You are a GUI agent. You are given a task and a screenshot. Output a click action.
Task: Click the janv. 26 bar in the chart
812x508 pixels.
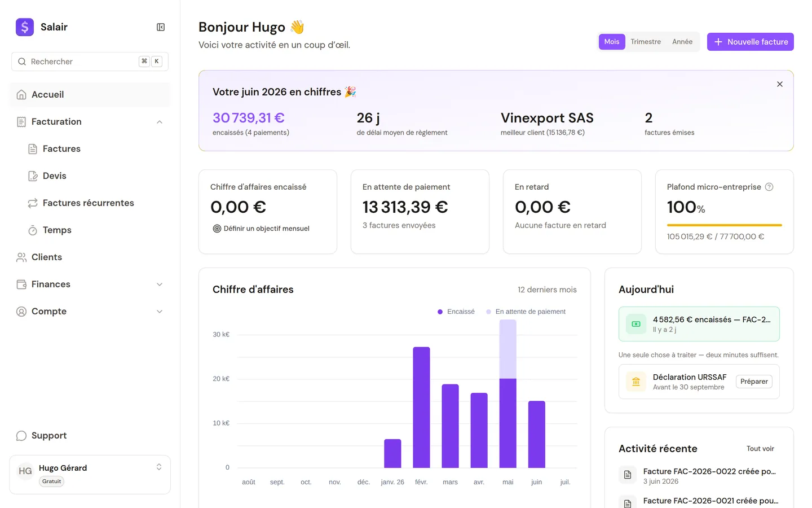click(x=392, y=454)
